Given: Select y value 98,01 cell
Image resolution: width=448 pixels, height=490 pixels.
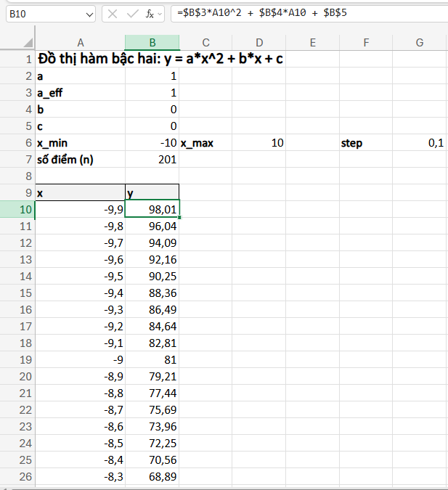Looking at the screenshot, I should (152, 209).
